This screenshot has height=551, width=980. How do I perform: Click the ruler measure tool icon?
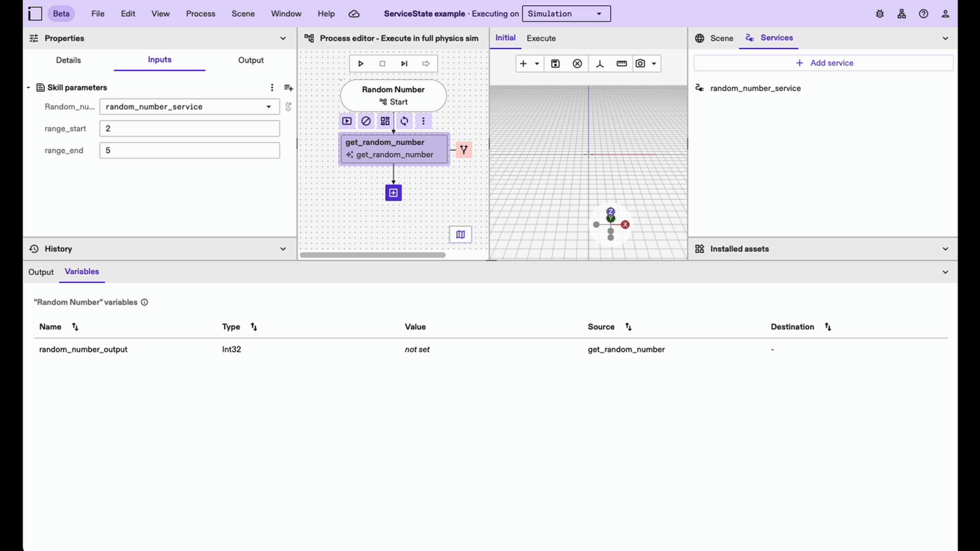coord(621,64)
